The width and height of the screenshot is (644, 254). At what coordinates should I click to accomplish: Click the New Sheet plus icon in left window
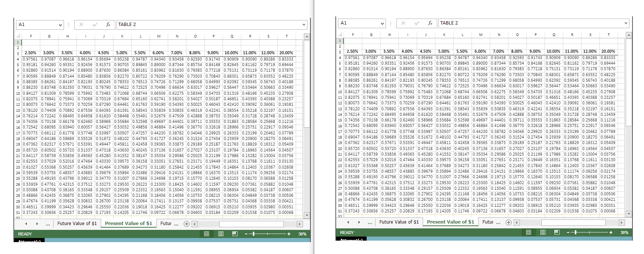(187, 224)
